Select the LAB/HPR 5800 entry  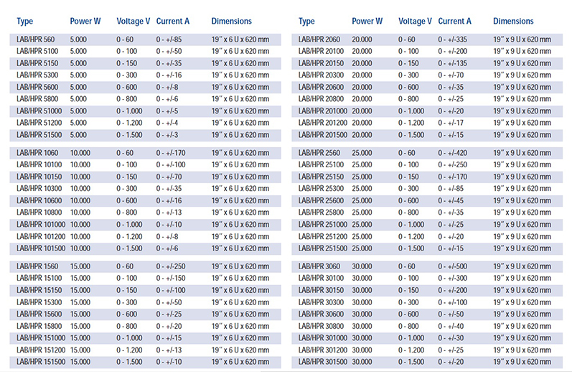tap(37, 99)
